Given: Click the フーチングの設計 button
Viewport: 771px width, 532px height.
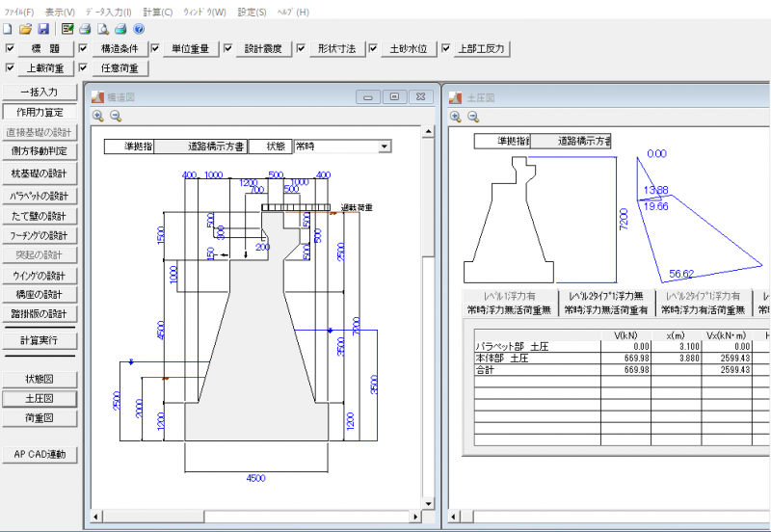Looking at the screenshot, I should 40,235.
